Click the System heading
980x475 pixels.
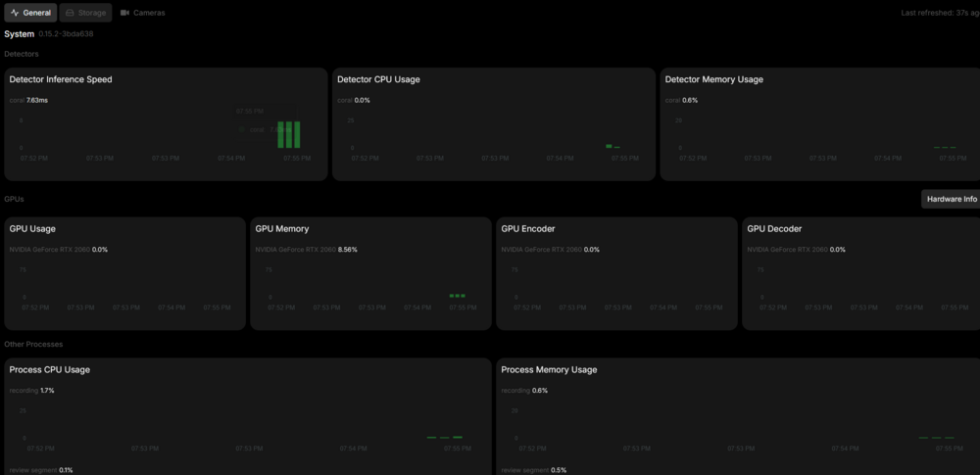(x=20, y=33)
